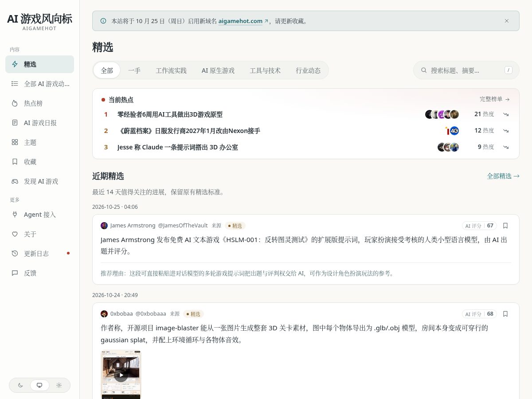Open 全部精选 link
Image resolution: width=532 pixels, height=399 pixels.
tap(503, 176)
